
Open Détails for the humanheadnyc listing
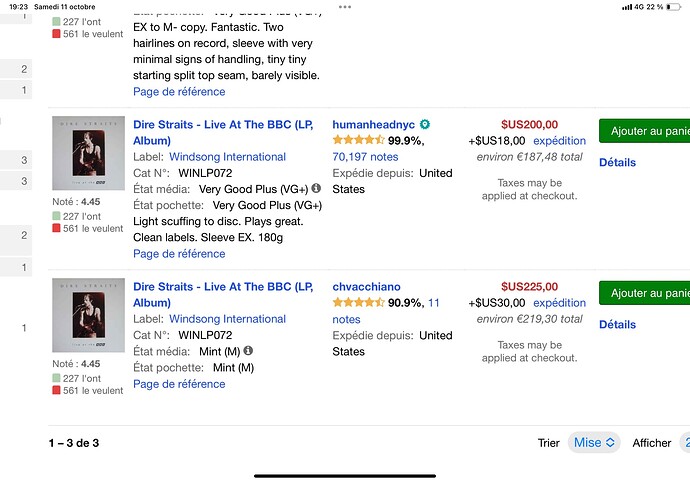(617, 162)
